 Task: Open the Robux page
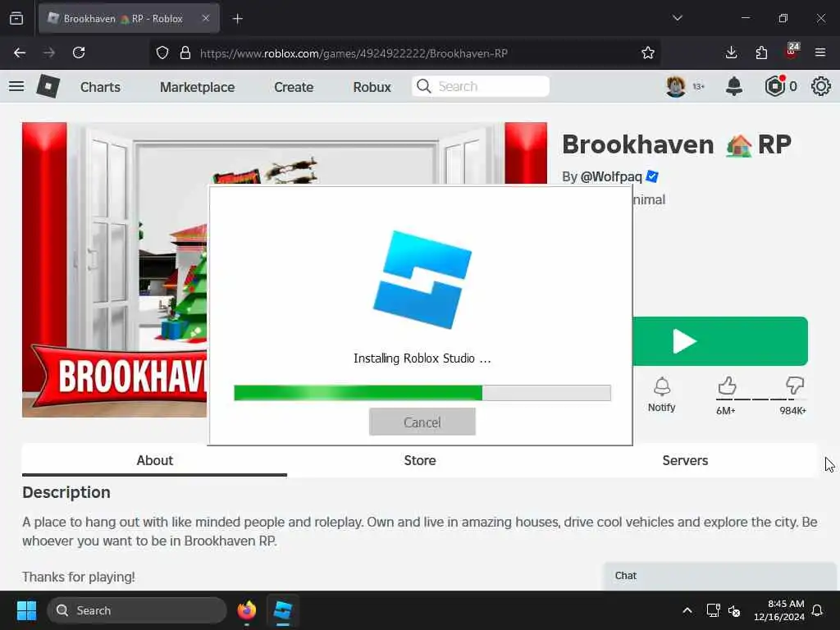click(372, 87)
